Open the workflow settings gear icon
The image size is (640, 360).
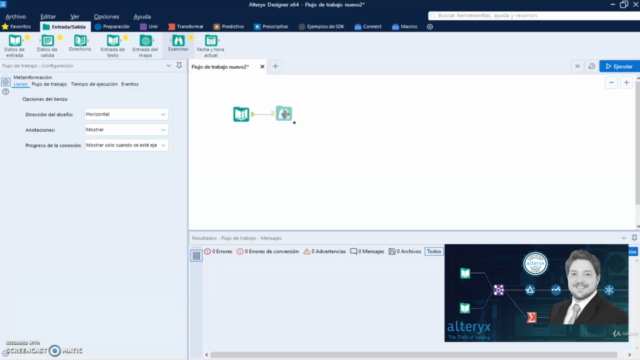tap(6, 82)
